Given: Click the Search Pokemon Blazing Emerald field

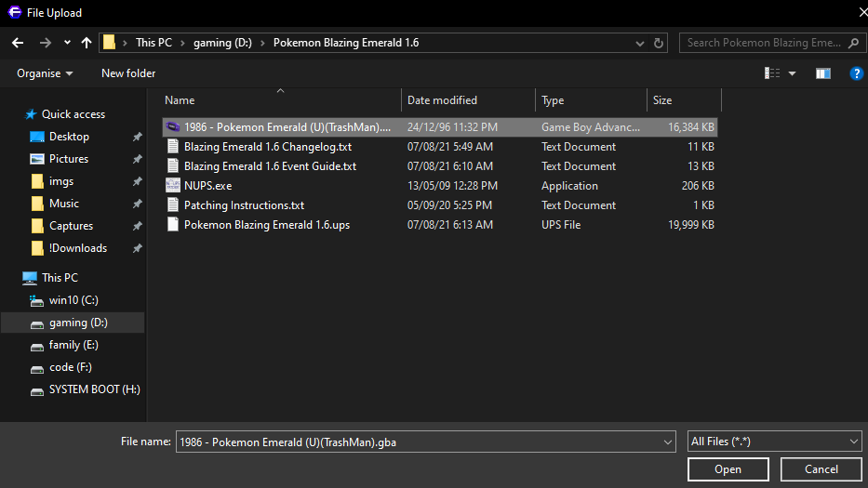Looking at the screenshot, I should [763, 43].
